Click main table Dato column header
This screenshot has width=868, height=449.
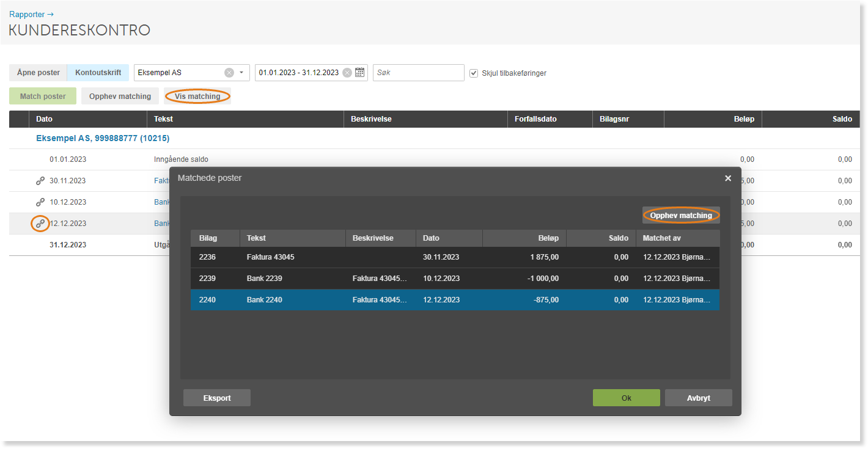88,119
